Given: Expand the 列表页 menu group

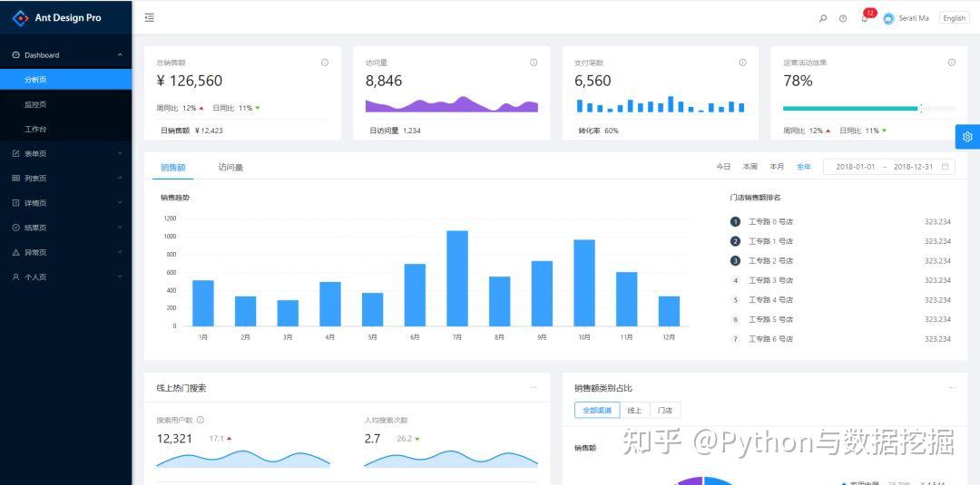Looking at the screenshot, I should tap(120, 179).
